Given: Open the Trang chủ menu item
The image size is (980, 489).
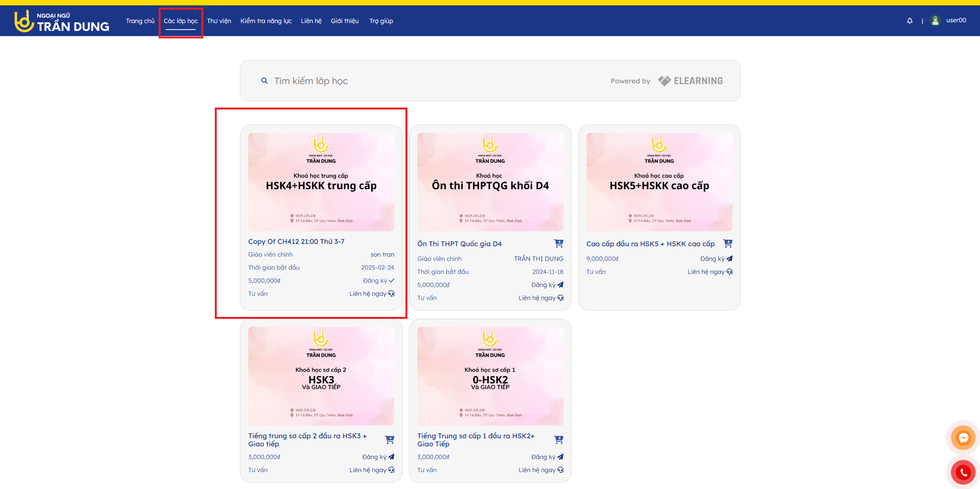Looking at the screenshot, I should (140, 21).
